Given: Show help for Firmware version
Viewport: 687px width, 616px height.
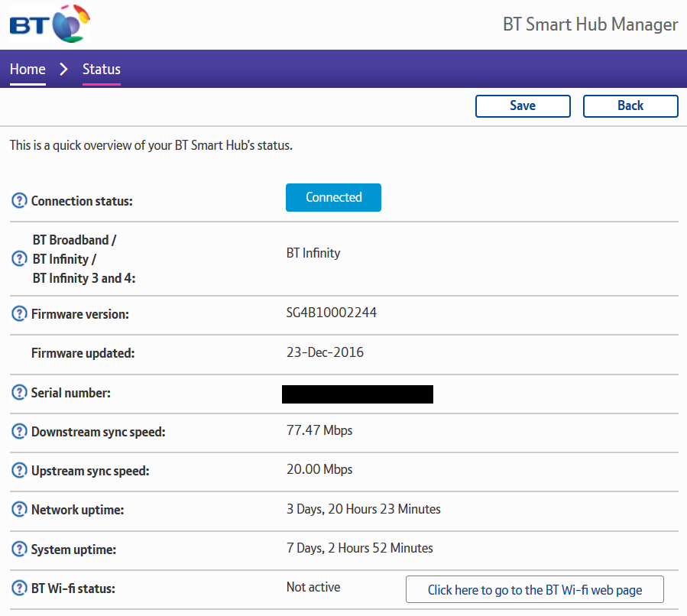Looking at the screenshot, I should pyautogui.click(x=19, y=313).
